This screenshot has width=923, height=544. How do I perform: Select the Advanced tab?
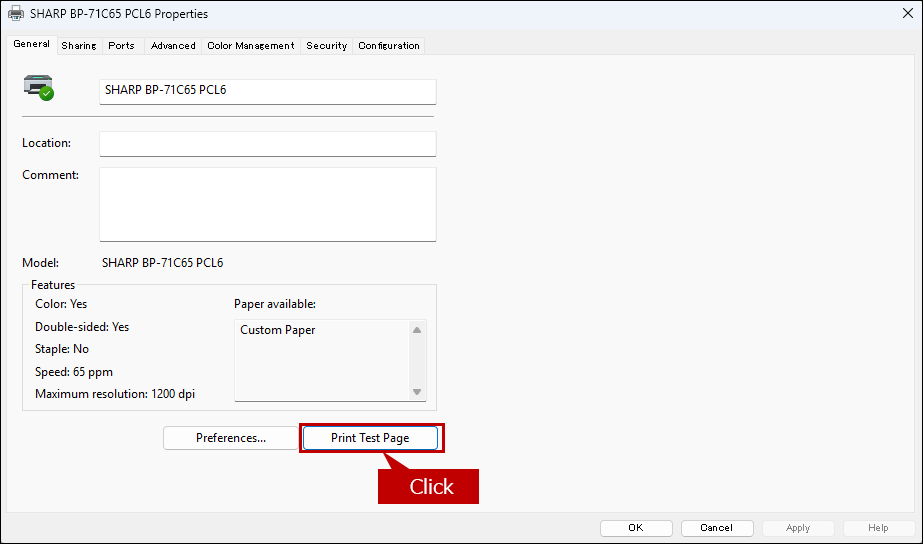[173, 45]
